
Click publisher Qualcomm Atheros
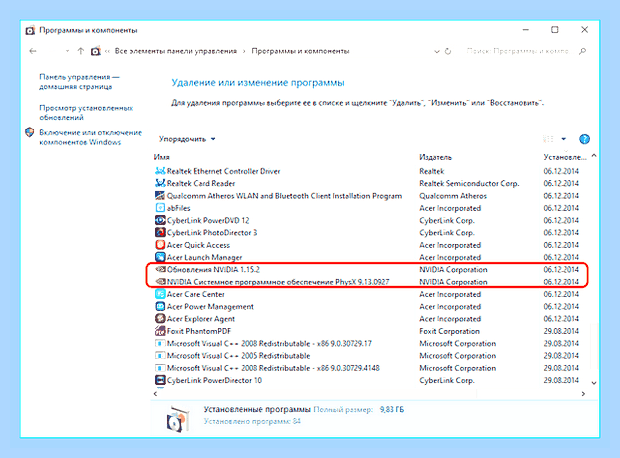click(x=453, y=195)
